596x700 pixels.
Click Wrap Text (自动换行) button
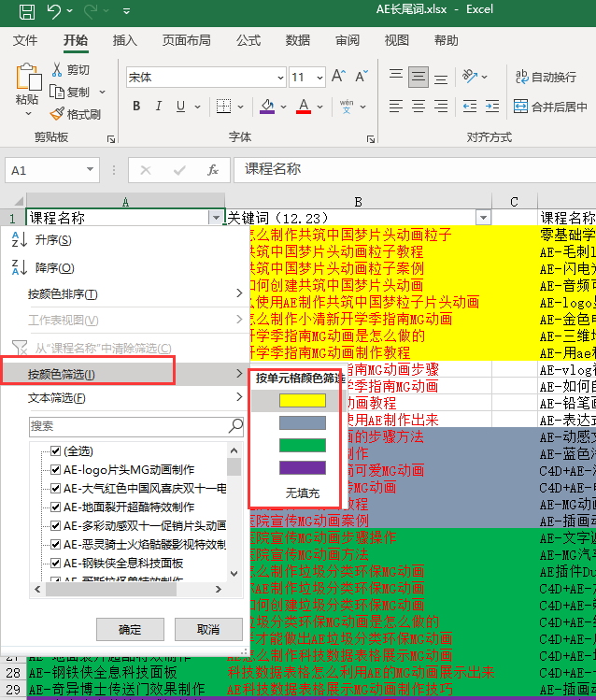[546, 77]
